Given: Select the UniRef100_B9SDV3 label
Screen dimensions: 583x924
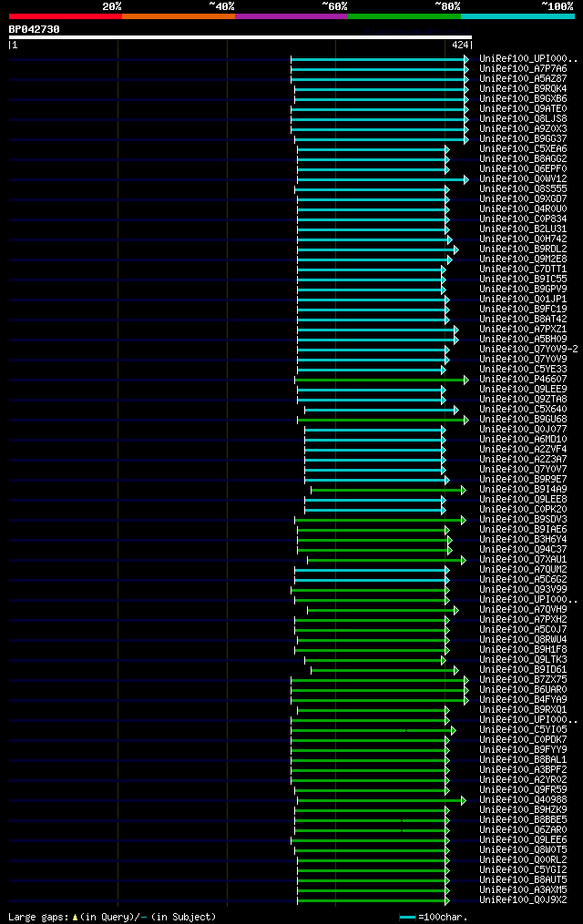Looking at the screenshot, I should [523, 520].
